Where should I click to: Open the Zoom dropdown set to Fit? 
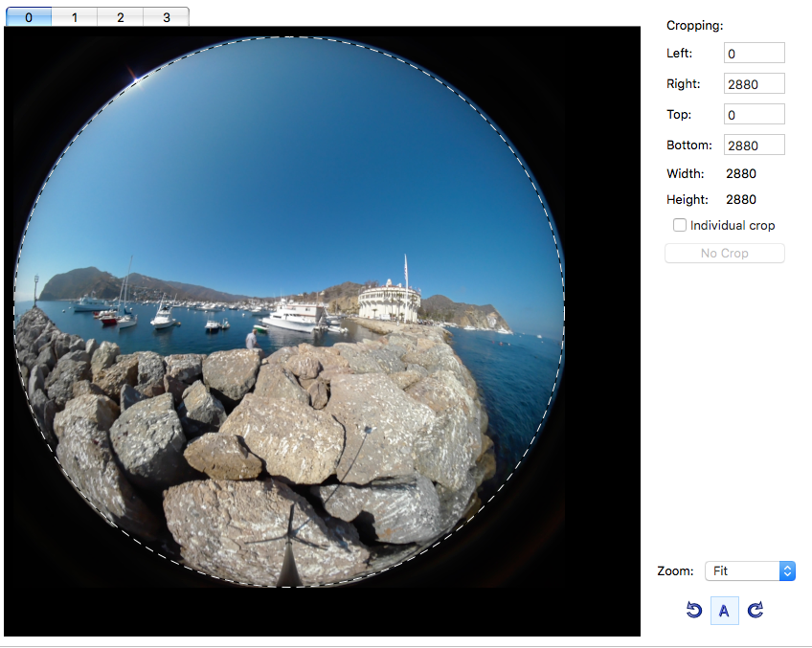[750, 570]
